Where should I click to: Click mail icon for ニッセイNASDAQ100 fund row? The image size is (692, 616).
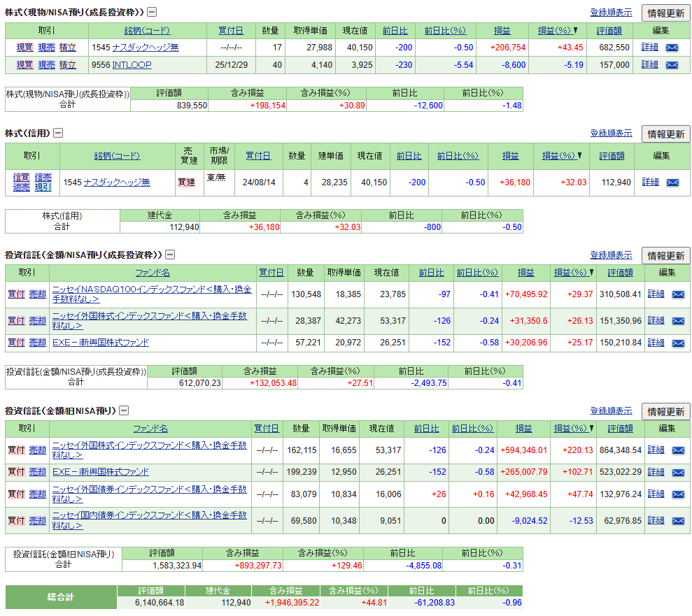tap(678, 294)
